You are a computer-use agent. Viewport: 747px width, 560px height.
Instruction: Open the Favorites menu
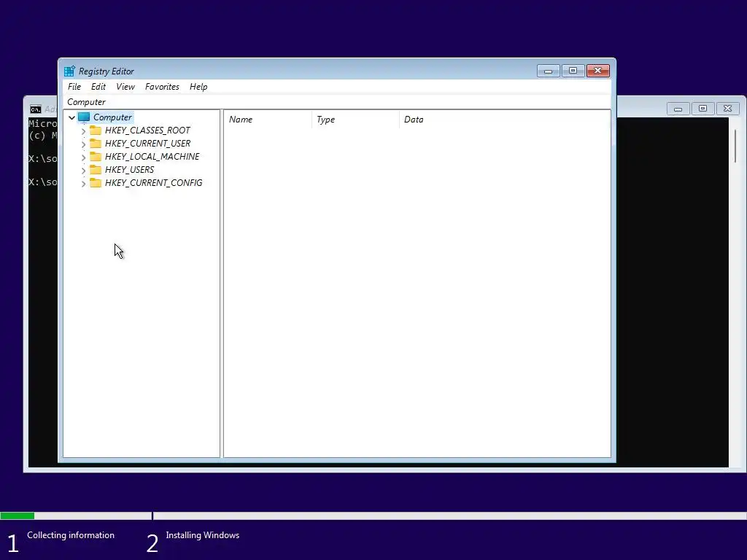162,87
